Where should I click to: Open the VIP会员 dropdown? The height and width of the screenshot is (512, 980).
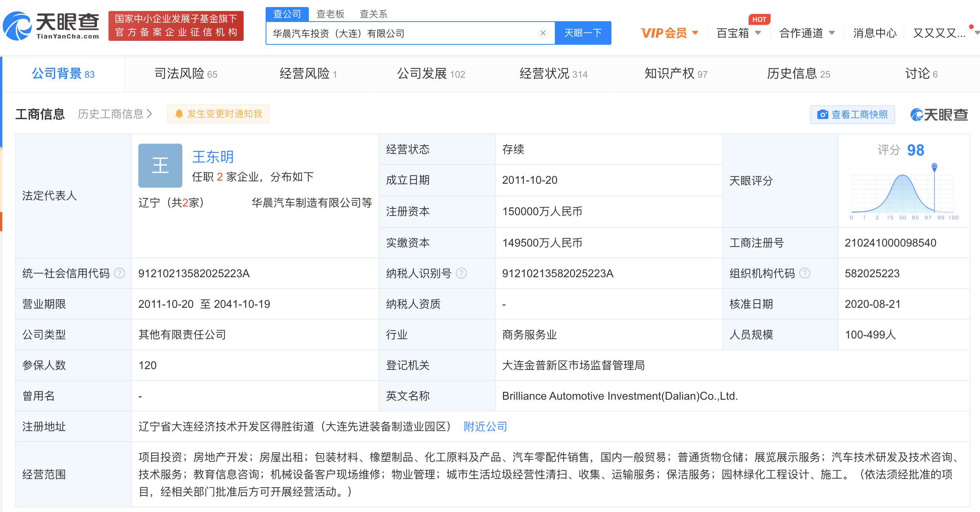pos(670,33)
